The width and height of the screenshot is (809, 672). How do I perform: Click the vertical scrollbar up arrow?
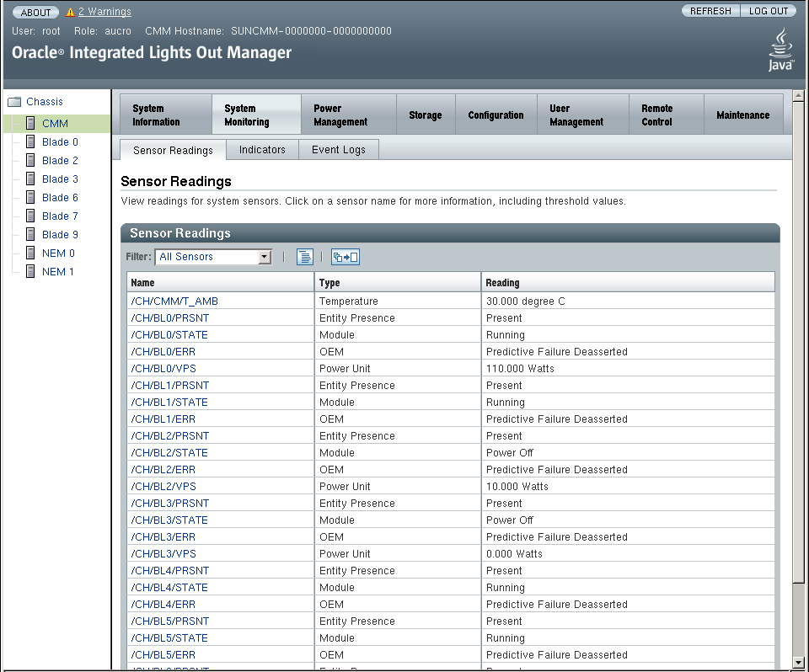pos(798,95)
